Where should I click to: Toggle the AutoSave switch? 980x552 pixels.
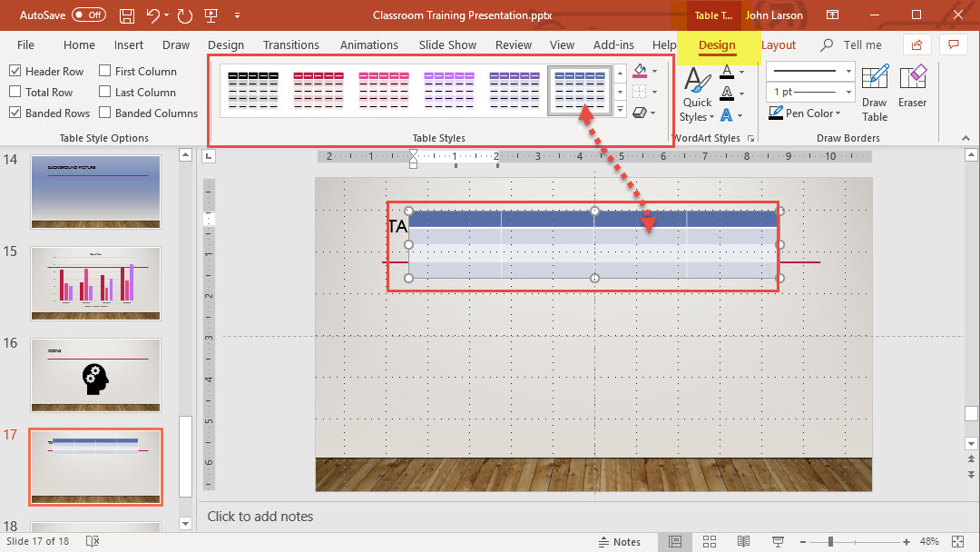[x=88, y=15]
